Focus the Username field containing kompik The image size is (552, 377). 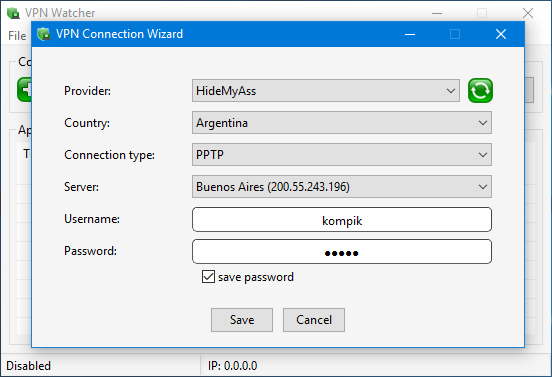[x=342, y=220]
